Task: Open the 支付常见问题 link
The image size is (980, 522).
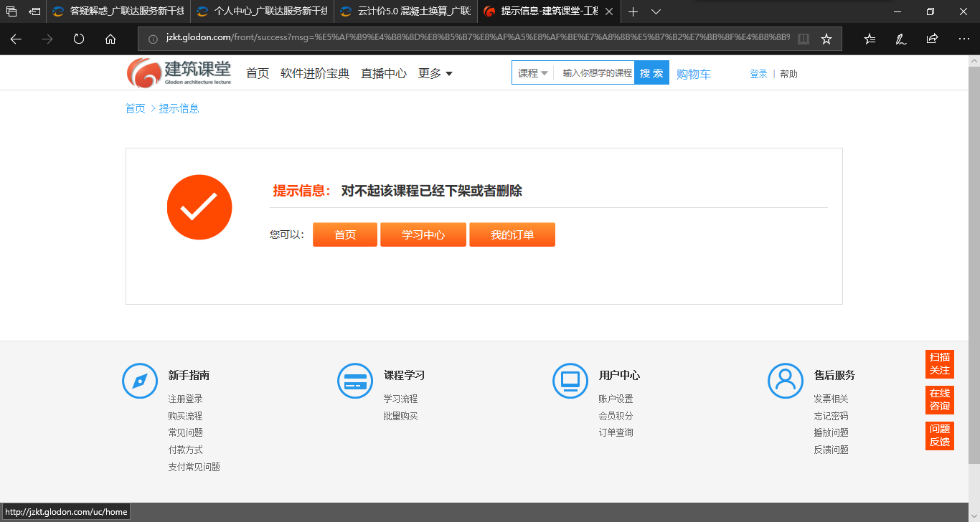Action: click(x=194, y=467)
